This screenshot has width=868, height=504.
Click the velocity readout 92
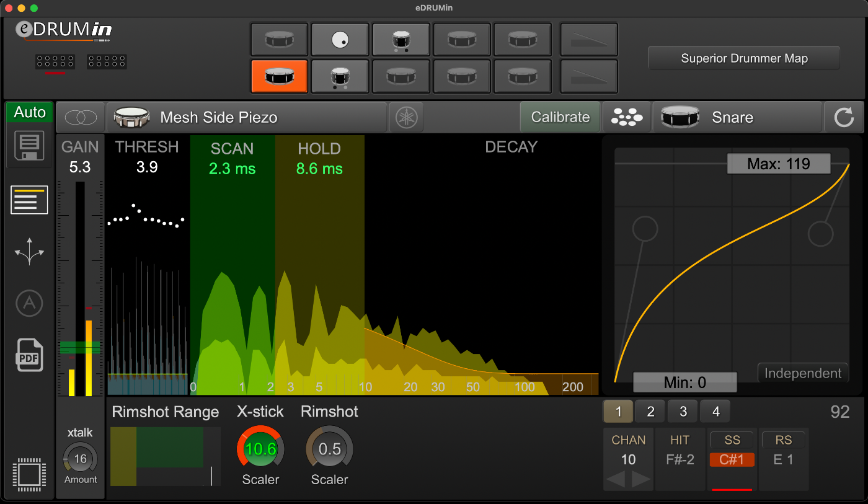839,412
